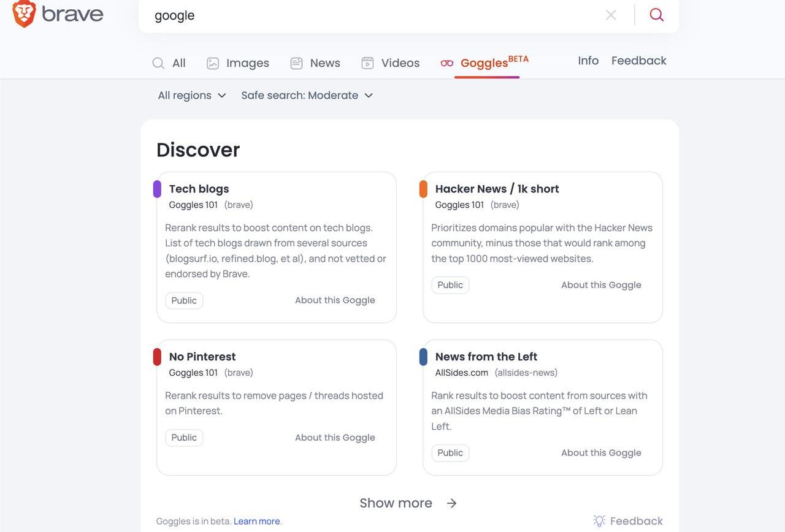Select the Goggles beta tab
The height and width of the screenshot is (532, 785).
pyautogui.click(x=486, y=63)
